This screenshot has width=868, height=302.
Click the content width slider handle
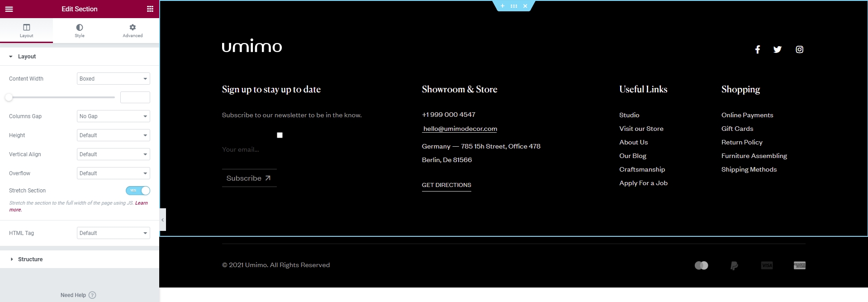[x=9, y=97]
